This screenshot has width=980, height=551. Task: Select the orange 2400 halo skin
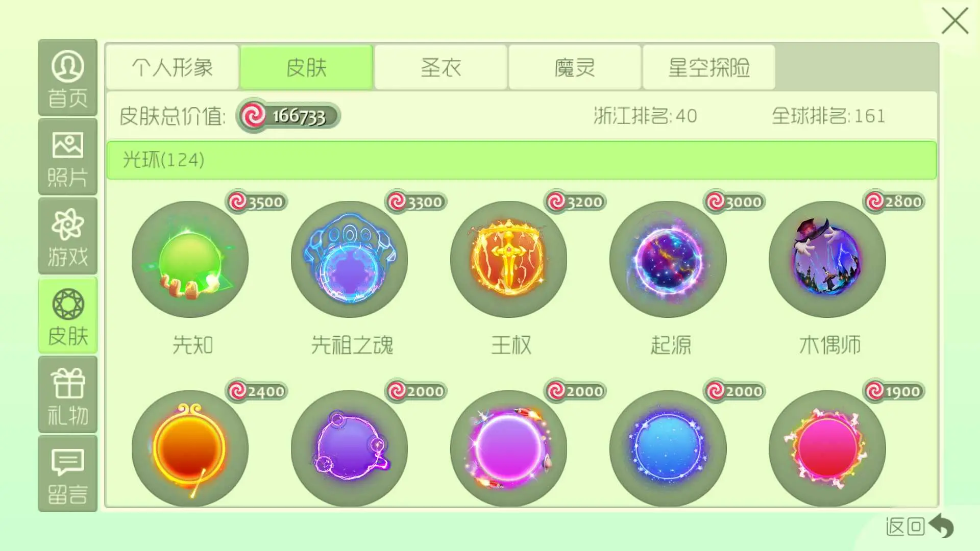190,448
